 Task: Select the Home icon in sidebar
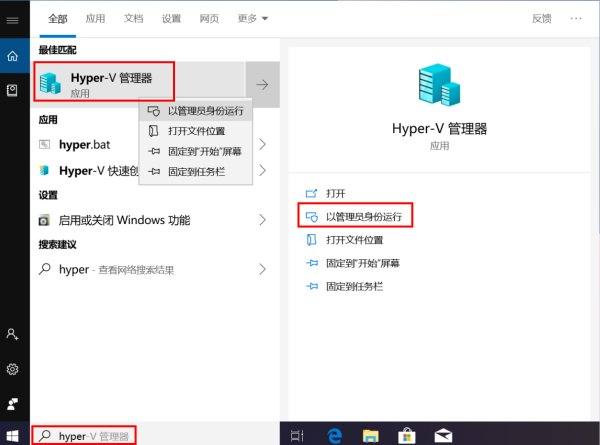click(12, 56)
